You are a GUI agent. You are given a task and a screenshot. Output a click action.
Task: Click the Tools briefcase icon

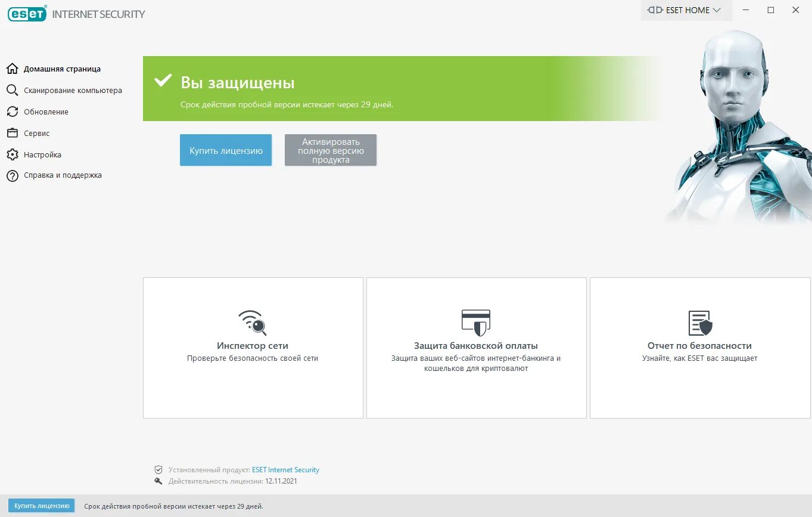(12, 133)
